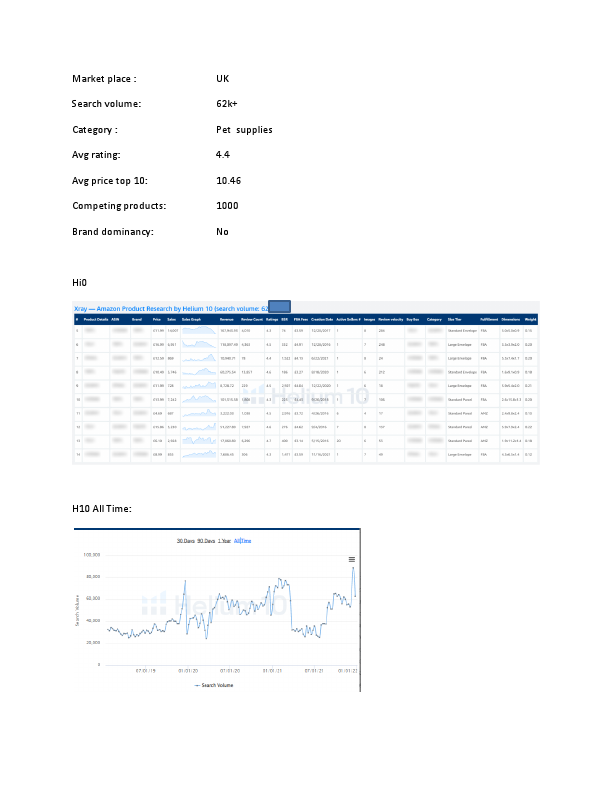Click the Dimensions column header
612x792 pixels.
tap(511, 319)
